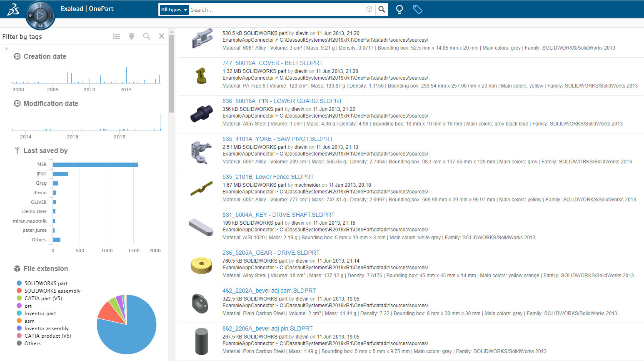
Task: Click the search tags magnifier icon
Action: point(147,37)
